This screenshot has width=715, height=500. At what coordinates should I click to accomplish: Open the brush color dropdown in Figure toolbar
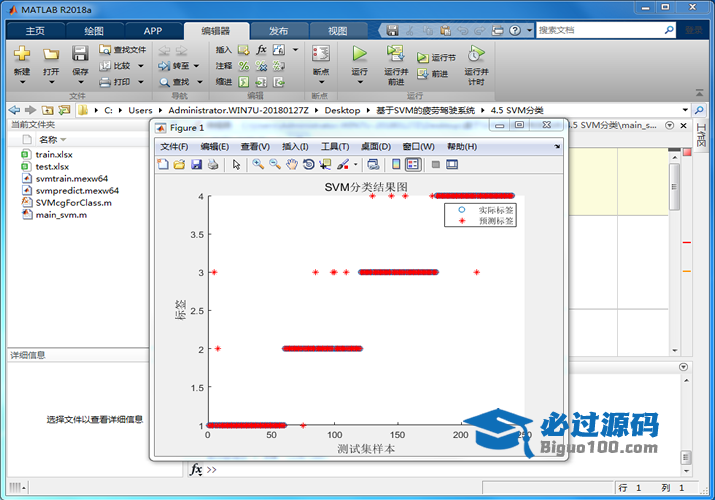click(x=355, y=164)
